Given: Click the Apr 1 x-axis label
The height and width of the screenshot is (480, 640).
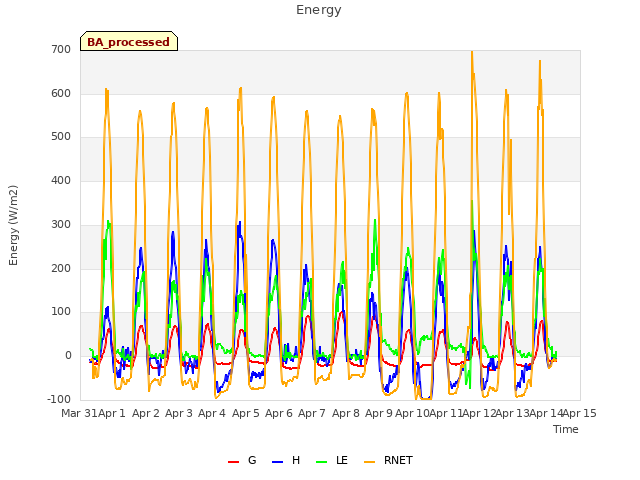Looking at the screenshot, I should (x=112, y=413).
